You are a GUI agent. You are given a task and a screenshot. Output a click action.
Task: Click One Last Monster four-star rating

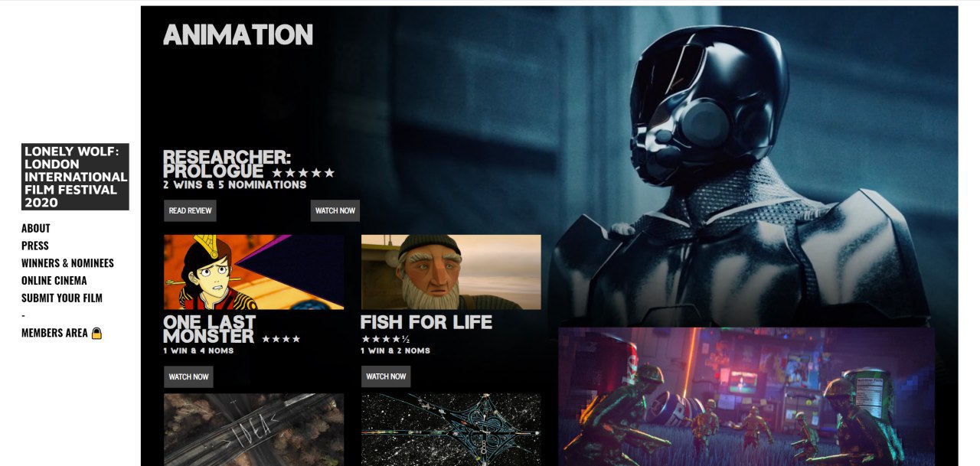point(281,338)
